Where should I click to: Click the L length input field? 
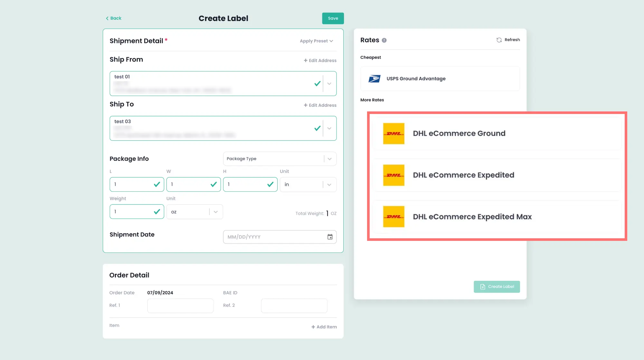click(x=137, y=184)
